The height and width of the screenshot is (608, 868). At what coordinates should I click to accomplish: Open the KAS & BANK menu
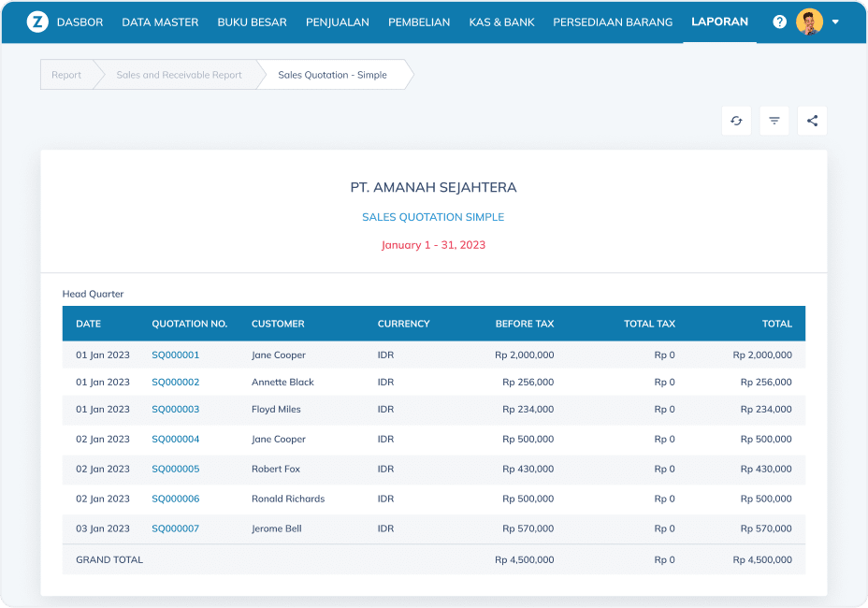501,22
